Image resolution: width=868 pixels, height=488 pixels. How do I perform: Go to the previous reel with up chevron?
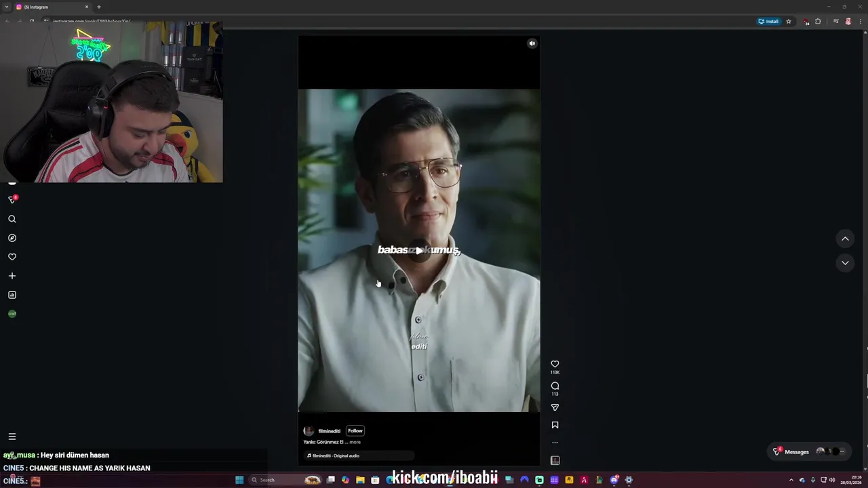[845, 239]
